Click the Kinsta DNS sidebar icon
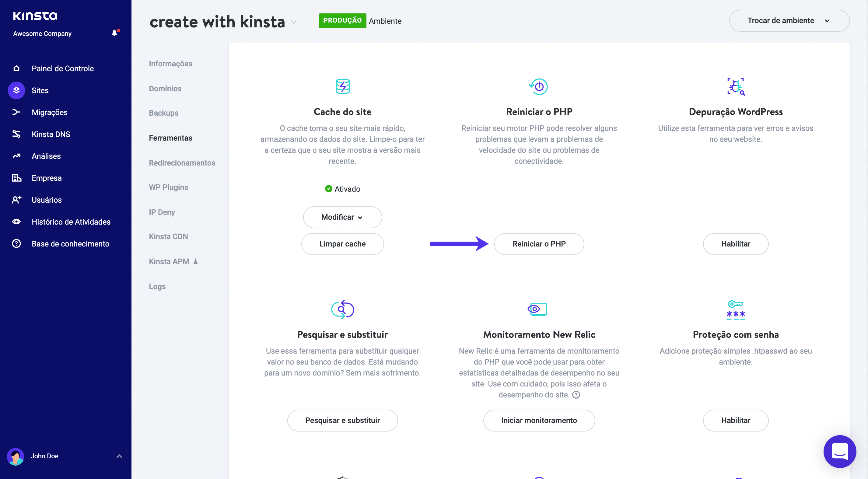The height and width of the screenshot is (479, 868). [16, 134]
